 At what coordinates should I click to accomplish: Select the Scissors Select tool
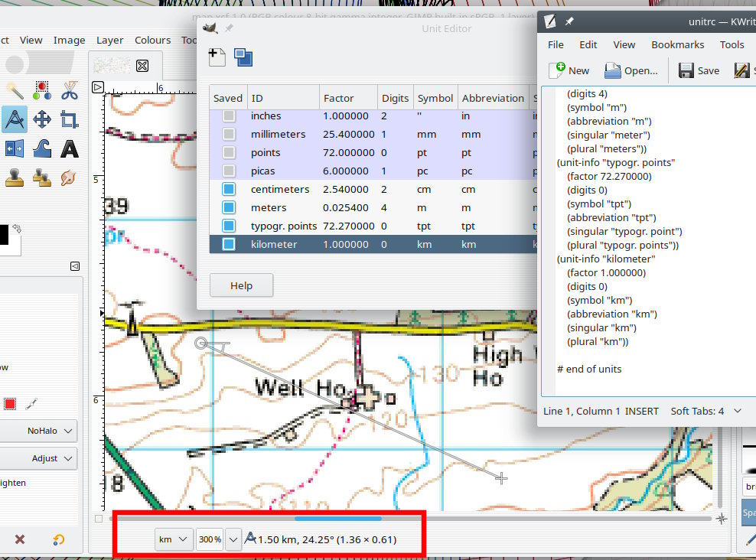coord(70,91)
